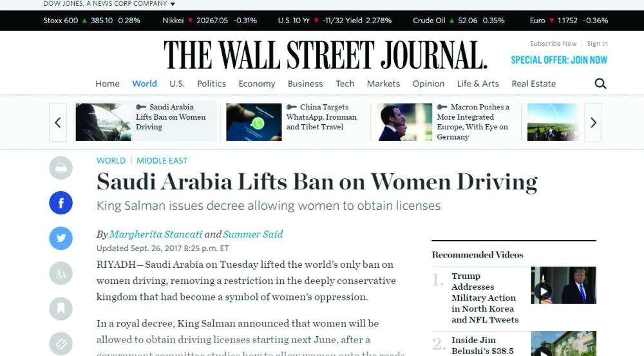644x356 pixels.
Task: Open the search magnifier icon
Action: [600, 84]
